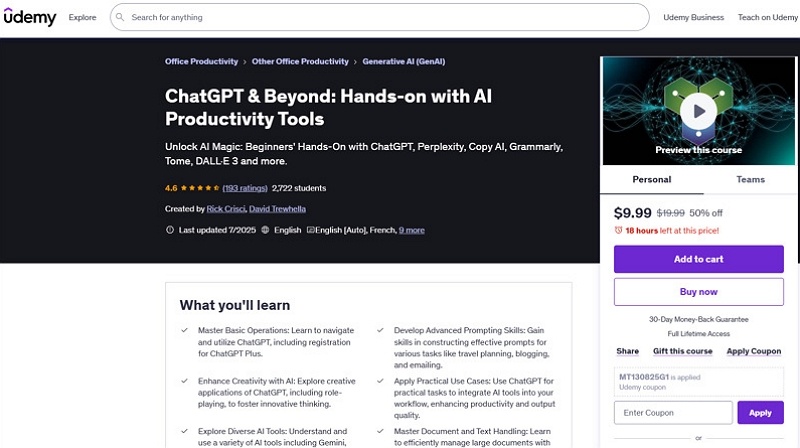Click the applied coupon MT130825G1
Screen dimensions: 800x448
(644, 377)
